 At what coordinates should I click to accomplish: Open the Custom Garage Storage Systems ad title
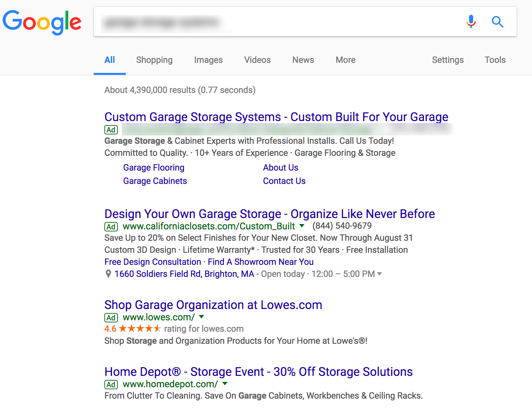276,117
